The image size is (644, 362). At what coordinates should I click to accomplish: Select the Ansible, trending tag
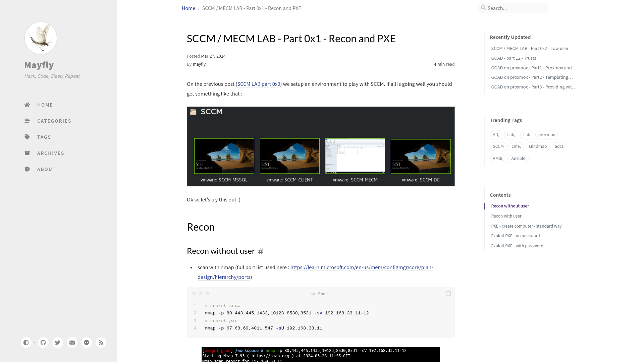[x=519, y=159]
